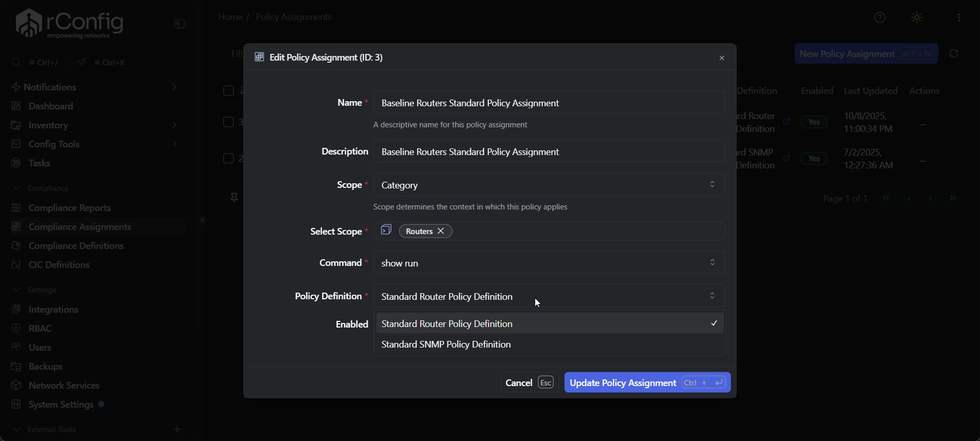Image resolution: width=980 pixels, height=441 pixels.
Task: Click the rConfig logo icon
Action: pyautogui.click(x=29, y=23)
